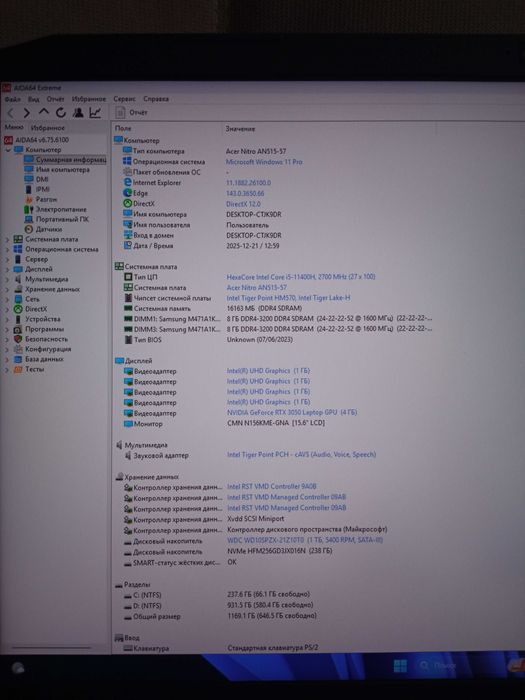Select the NVMe HFM256GD3JX016N value
Screen dimensions: 525x700
click(279, 551)
